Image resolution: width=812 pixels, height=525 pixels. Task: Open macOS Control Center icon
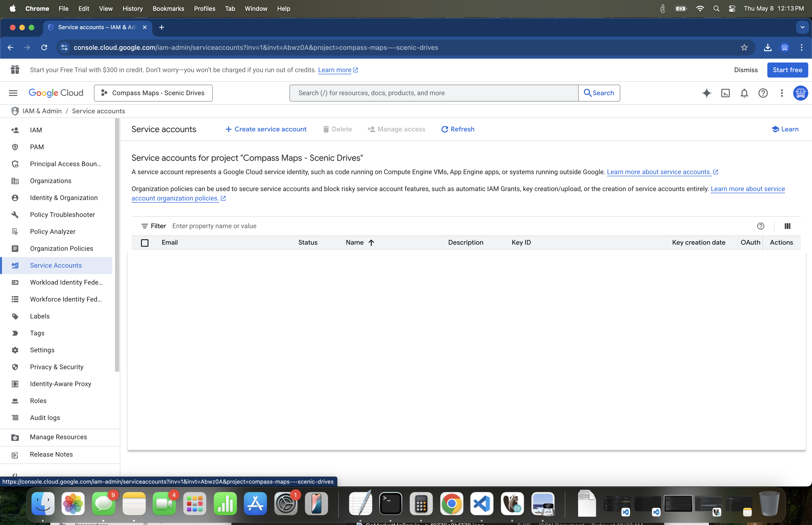(x=732, y=8)
